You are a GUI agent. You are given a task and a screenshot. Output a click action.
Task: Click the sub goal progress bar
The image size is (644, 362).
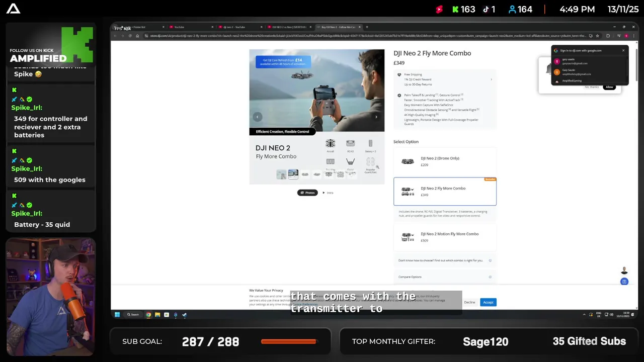289,341
